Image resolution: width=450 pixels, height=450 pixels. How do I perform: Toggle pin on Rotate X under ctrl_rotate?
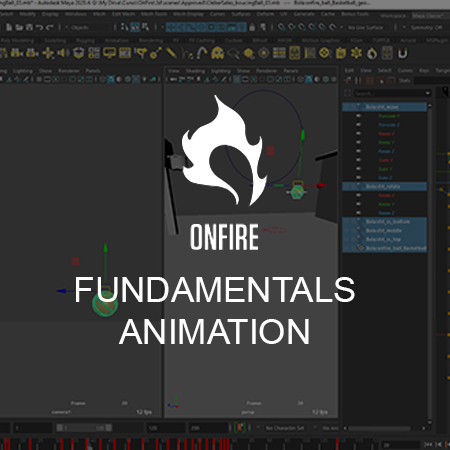point(358,195)
